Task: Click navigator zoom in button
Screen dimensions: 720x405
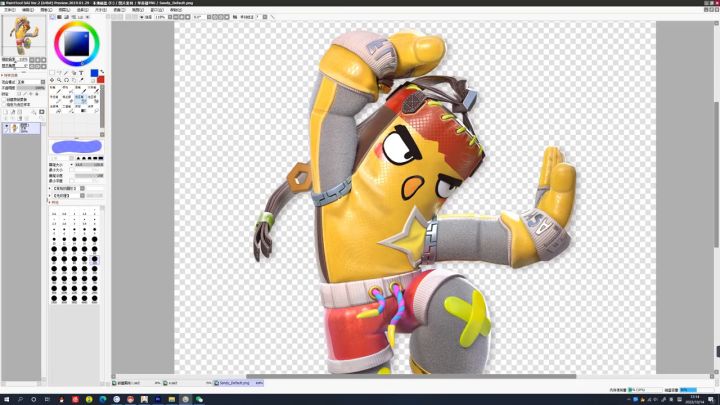Action: pyautogui.click(x=38, y=60)
